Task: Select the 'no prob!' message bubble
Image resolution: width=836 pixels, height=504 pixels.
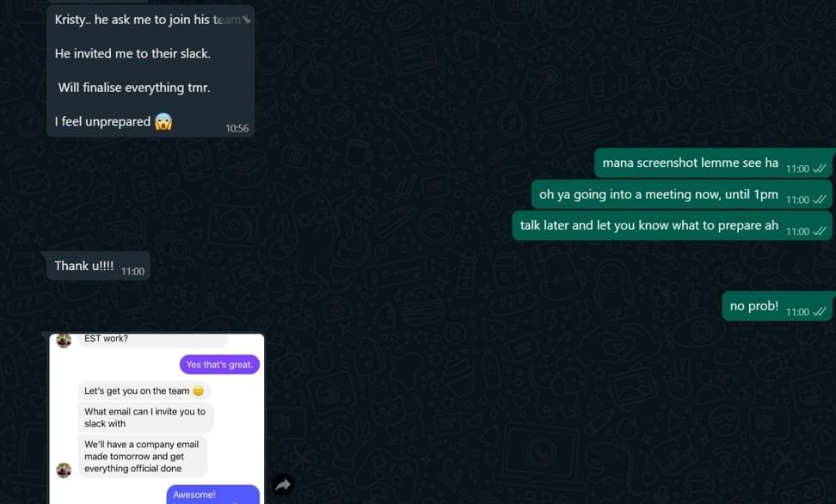Action: 778,306
